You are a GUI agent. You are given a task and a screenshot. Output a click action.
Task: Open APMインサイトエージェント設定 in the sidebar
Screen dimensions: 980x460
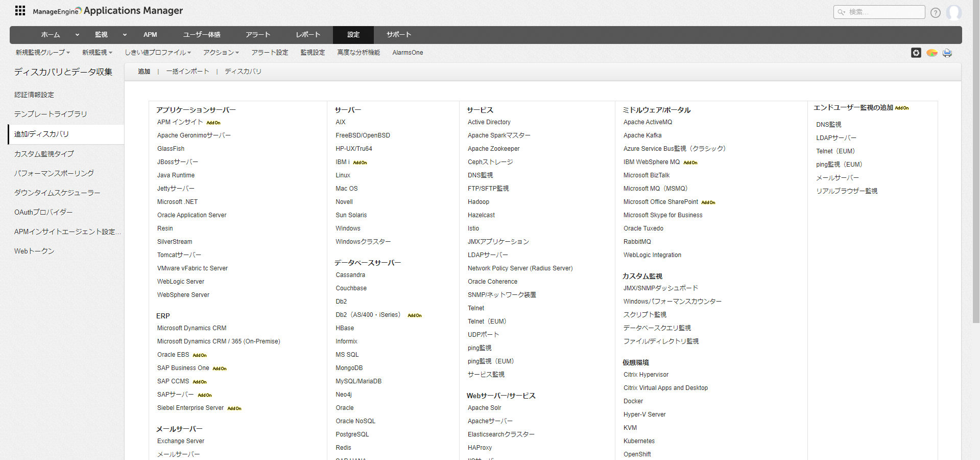67,232
